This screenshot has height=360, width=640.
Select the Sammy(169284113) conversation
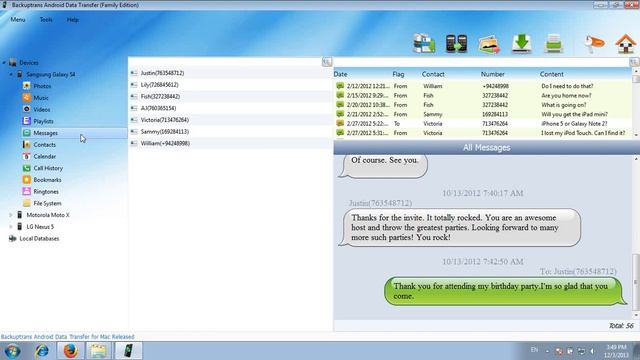click(231, 132)
